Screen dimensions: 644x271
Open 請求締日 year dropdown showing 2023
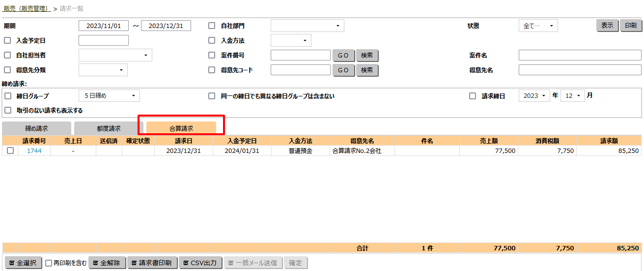[x=534, y=96]
